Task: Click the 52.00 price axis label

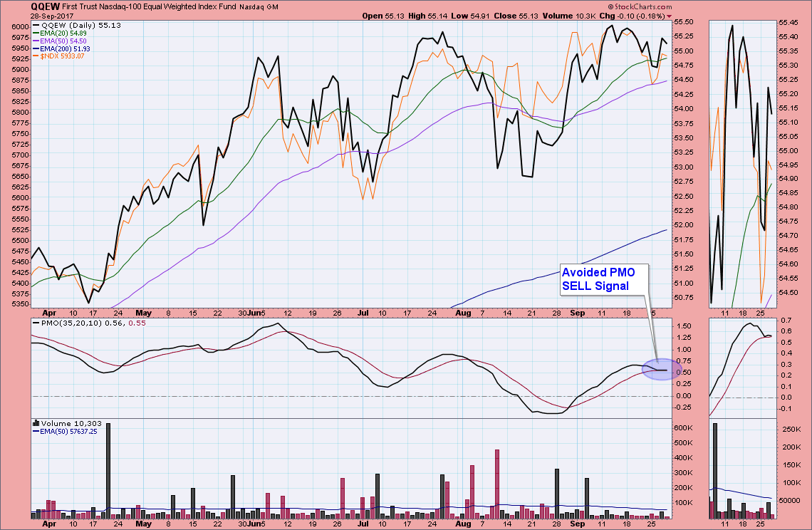Action: pos(684,225)
